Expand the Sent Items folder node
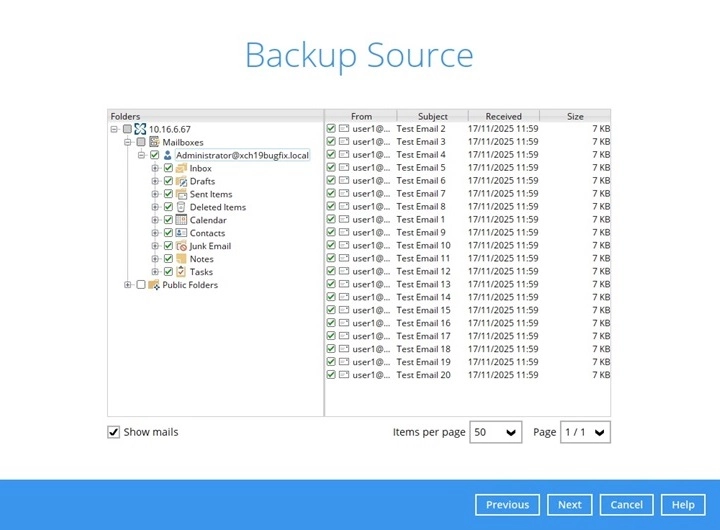This screenshot has height=530, width=720. point(155,194)
